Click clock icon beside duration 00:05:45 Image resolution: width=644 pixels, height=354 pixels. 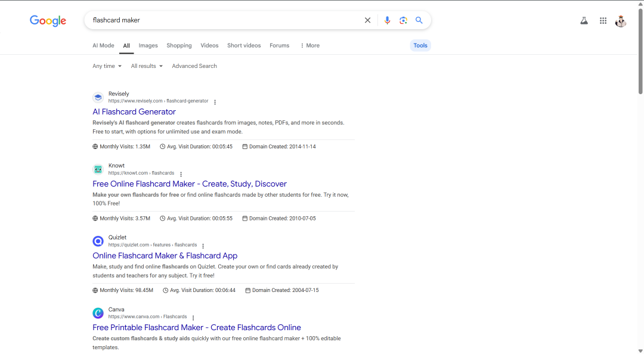click(163, 147)
